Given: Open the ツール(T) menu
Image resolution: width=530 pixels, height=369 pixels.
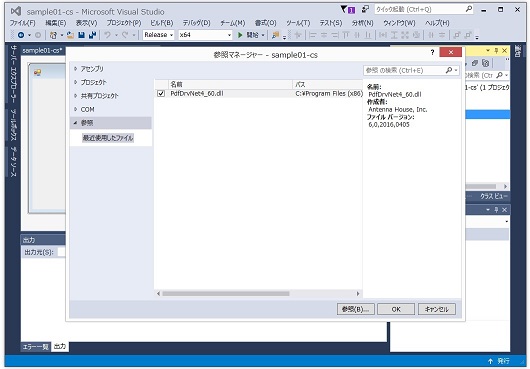Looking at the screenshot, I should point(298,23).
